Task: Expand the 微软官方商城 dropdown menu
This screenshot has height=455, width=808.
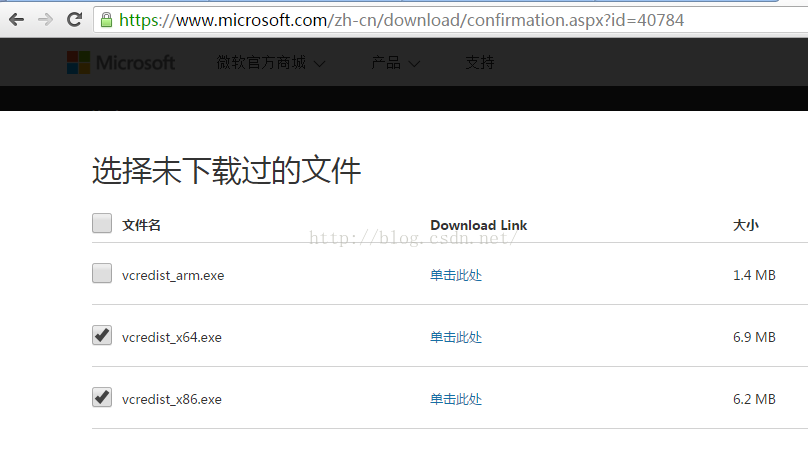Action: tap(271, 63)
